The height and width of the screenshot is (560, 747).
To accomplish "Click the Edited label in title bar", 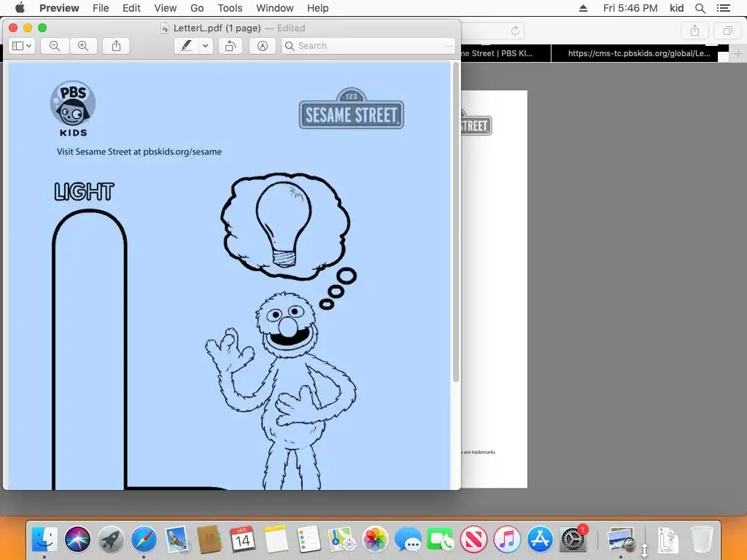I will (x=291, y=28).
